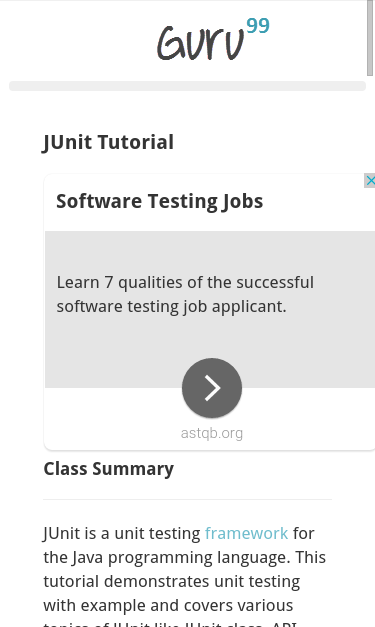
Task: Click the 'software testing job applicant' line in the ad
Action: (x=172, y=307)
